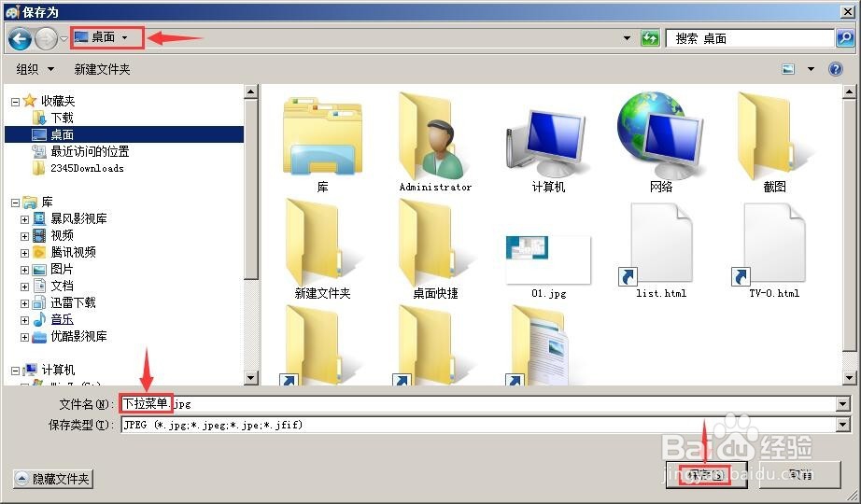Click file list scroll up arrow
Viewport: 861px width, 504px height.
tap(849, 91)
